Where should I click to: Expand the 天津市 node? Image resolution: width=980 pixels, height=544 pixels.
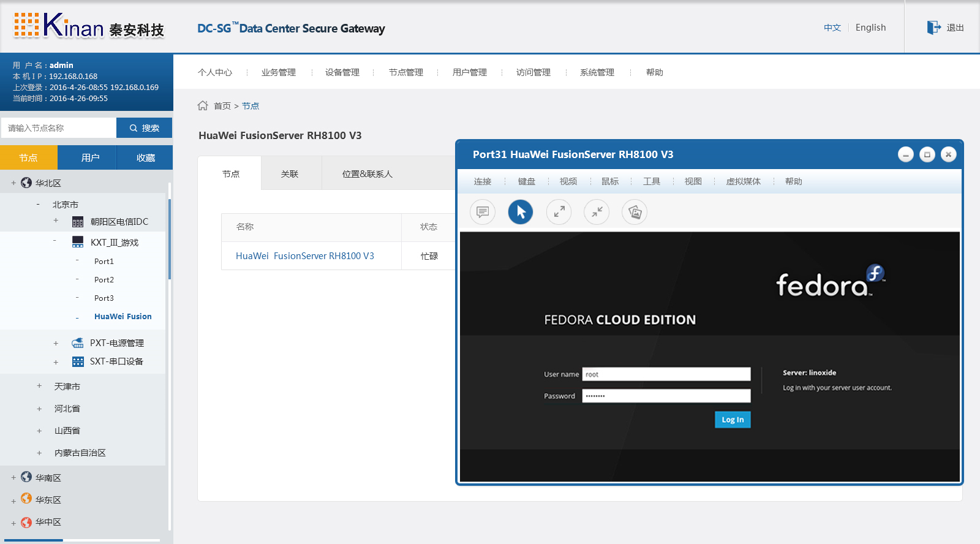(x=39, y=386)
